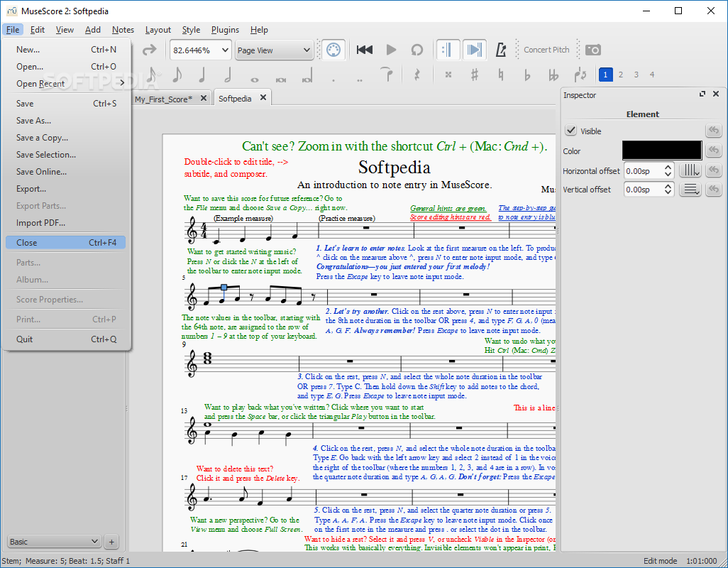Click Close in File menu
Screen dimensions: 728x568
pyautogui.click(x=66, y=242)
